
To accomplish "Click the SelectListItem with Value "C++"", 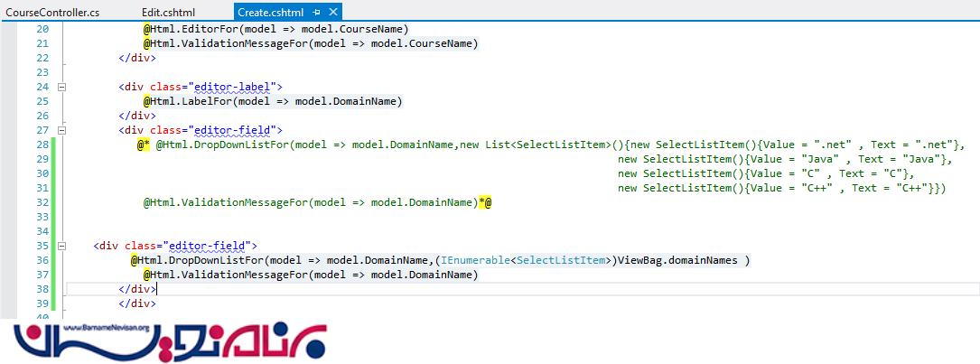I will (x=782, y=188).
